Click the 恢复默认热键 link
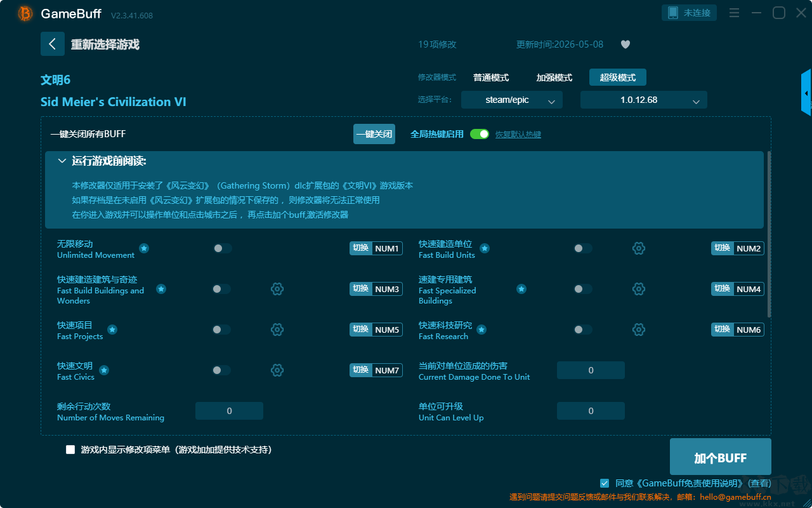Image resolution: width=812 pixels, height=508 pixels. [518, 135]
